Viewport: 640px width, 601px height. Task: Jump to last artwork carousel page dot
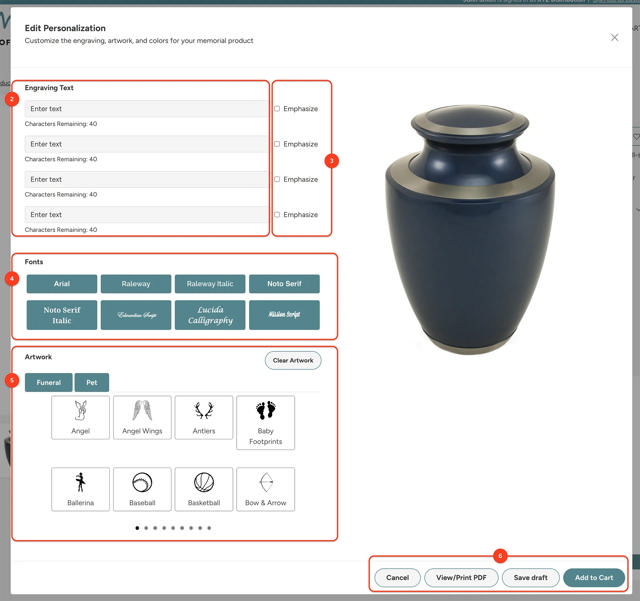point(209,528)
